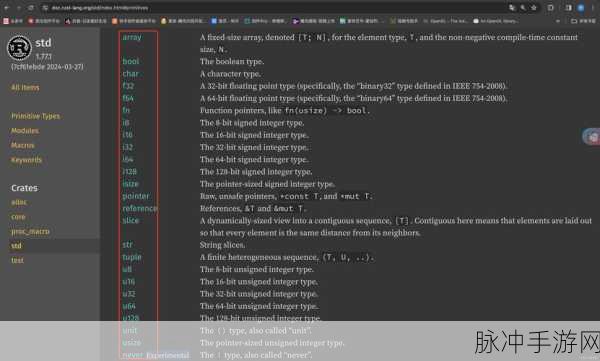
Task: Open the i8 primitive type
Action: pyautogui.click(x=126, y=123)
